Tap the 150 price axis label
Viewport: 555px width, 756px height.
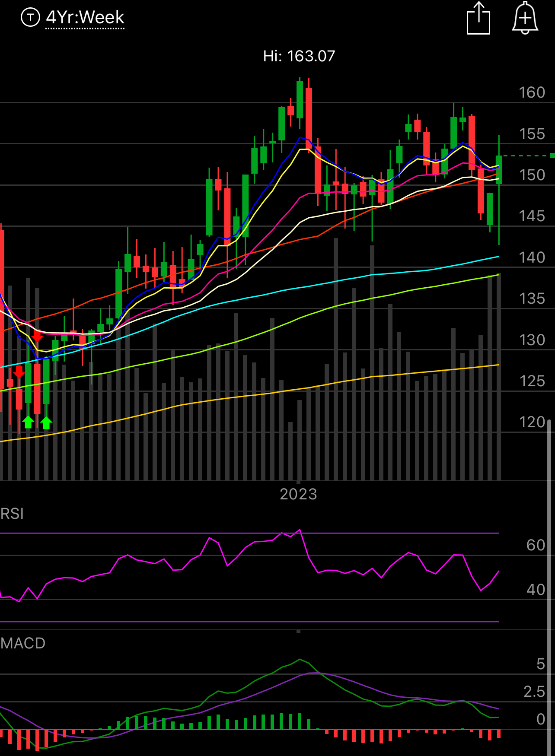[532, 175]
